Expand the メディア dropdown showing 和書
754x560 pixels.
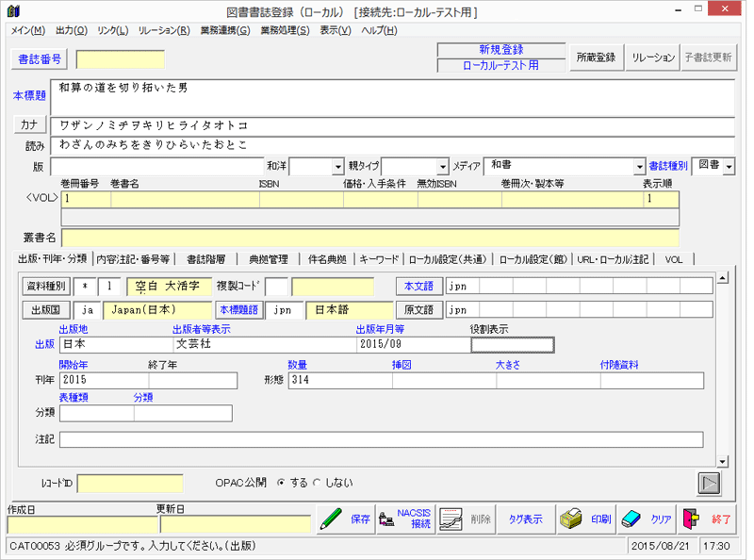639,167
